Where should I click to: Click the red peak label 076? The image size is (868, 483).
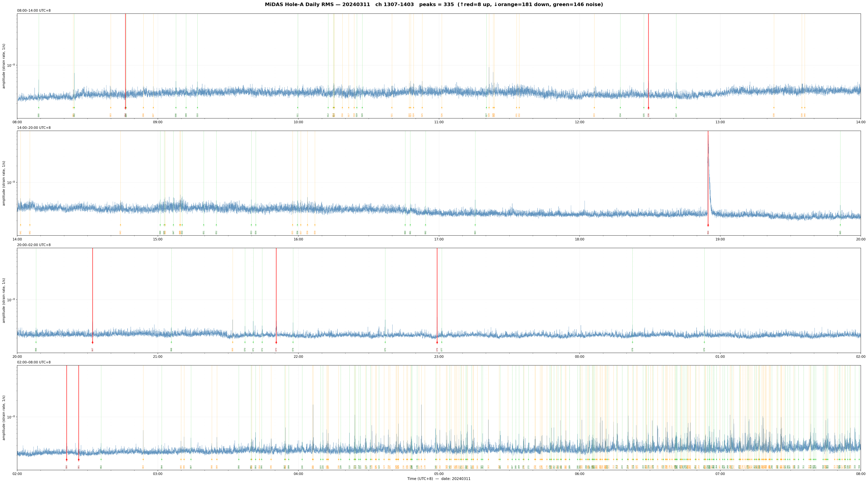pos(437,350)
